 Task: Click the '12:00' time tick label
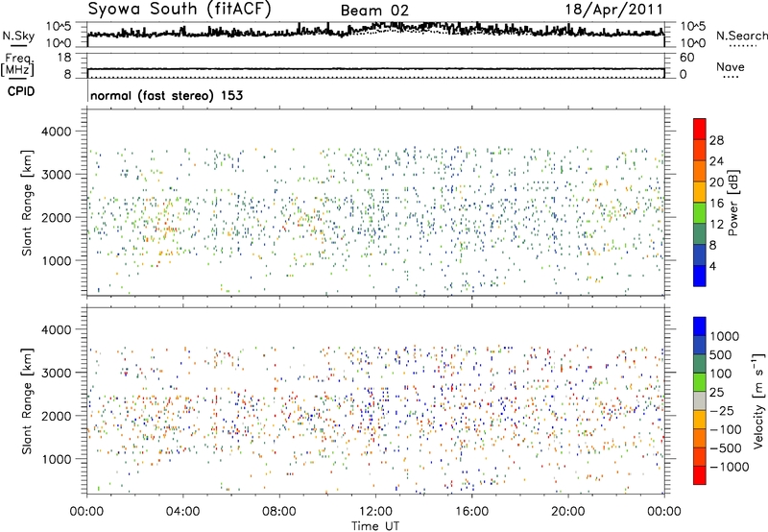tap(375, 512)
